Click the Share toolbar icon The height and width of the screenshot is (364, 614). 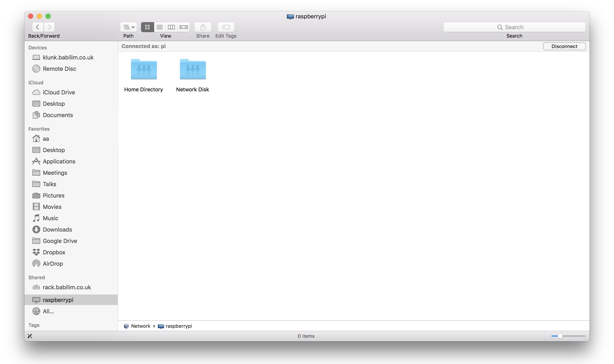pyautogui.click(x=203, y=27)
